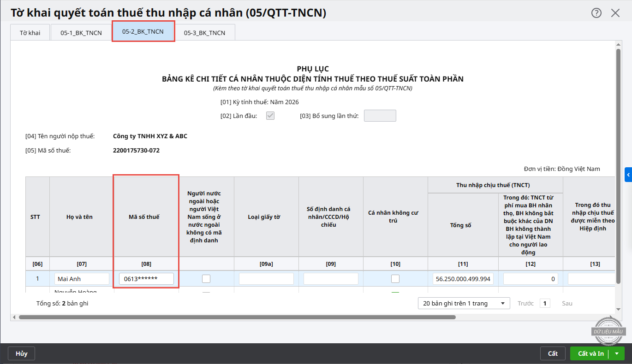Click the Mã số thuế input field
Image resolution: width=632 pixels, height=364 pixels.
(x=146, y=279)
